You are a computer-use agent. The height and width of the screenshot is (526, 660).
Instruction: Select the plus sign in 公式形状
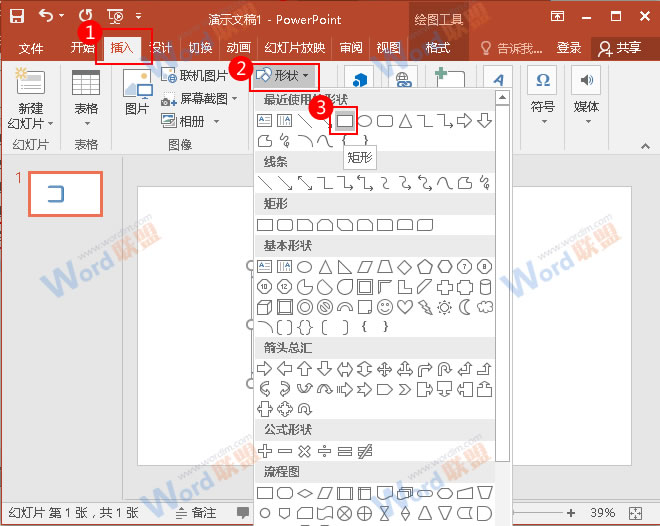[264, 451]
